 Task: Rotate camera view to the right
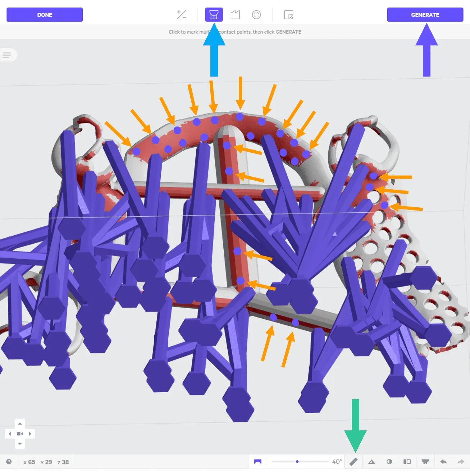coord(30,434)
